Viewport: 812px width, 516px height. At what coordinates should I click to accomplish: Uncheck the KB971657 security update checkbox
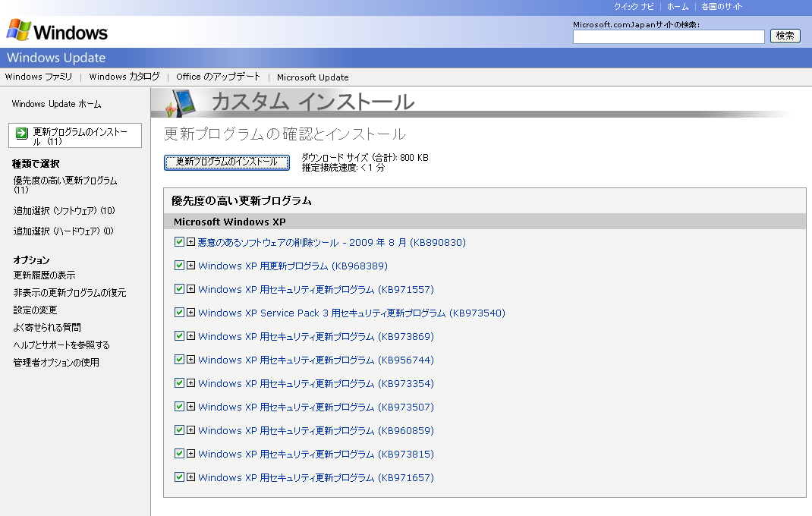click(x=179, y=477)
